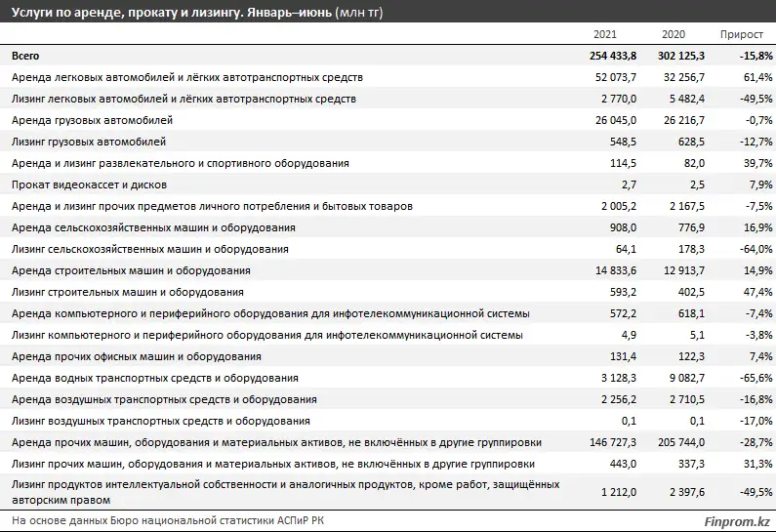Click the source note about Бюро национальной статистики
776x532 pixels.
[170, 520]
